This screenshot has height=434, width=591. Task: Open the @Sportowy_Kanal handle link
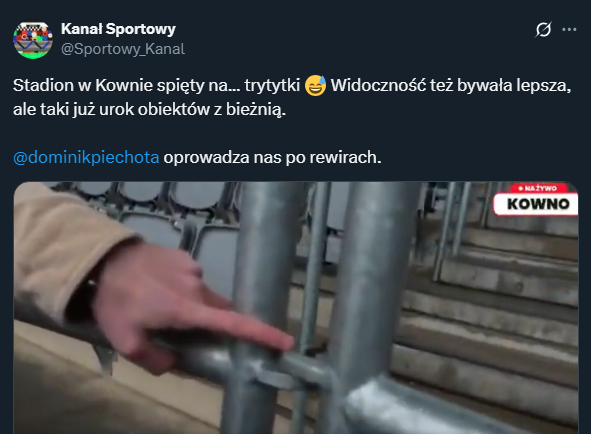pyautogui.click(x=123, y=49)
